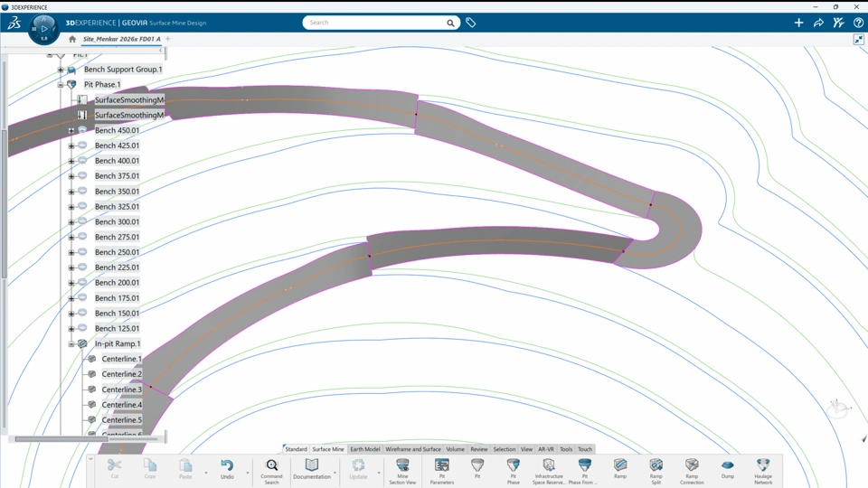This screenshot has width=868, height=488.
Task: Collapse the Pit Phase.1 node
Action: 61,85
